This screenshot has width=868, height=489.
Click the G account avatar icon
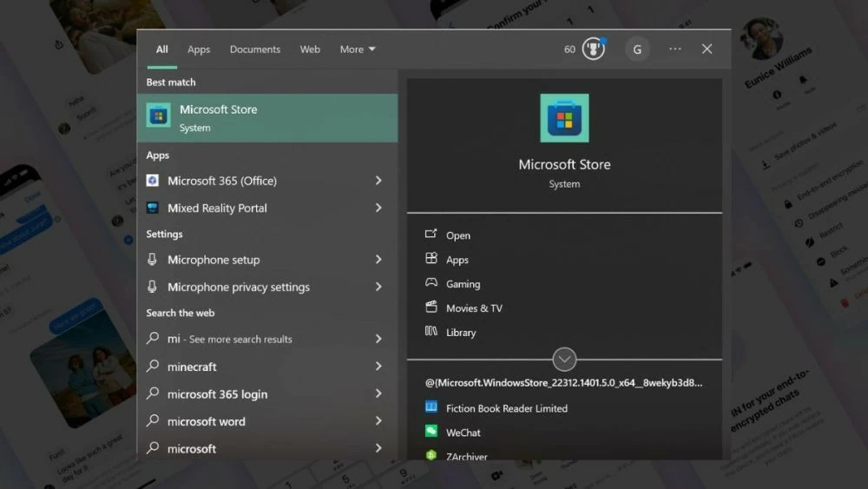(637, 50)
